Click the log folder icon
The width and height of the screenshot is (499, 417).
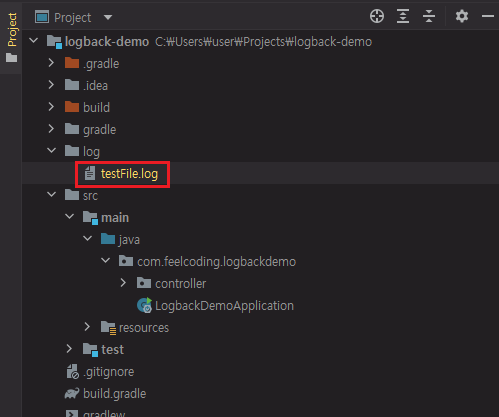pos(72,151)
